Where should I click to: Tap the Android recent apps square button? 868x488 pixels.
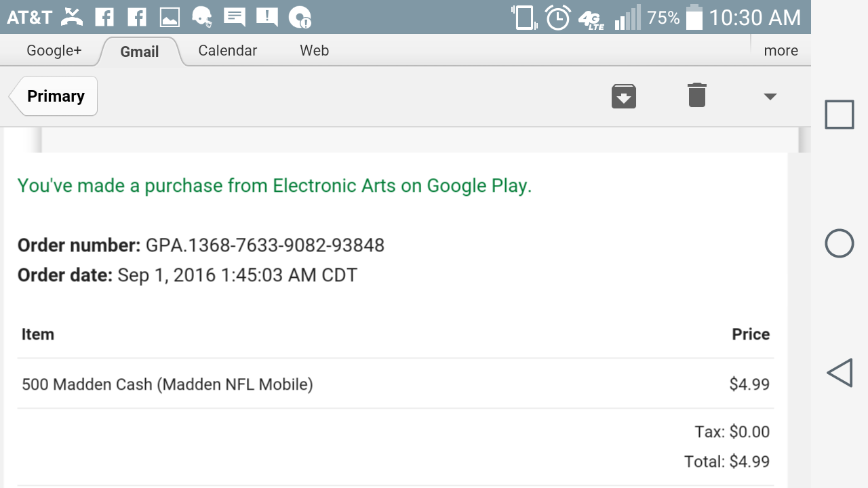[840, 115]
